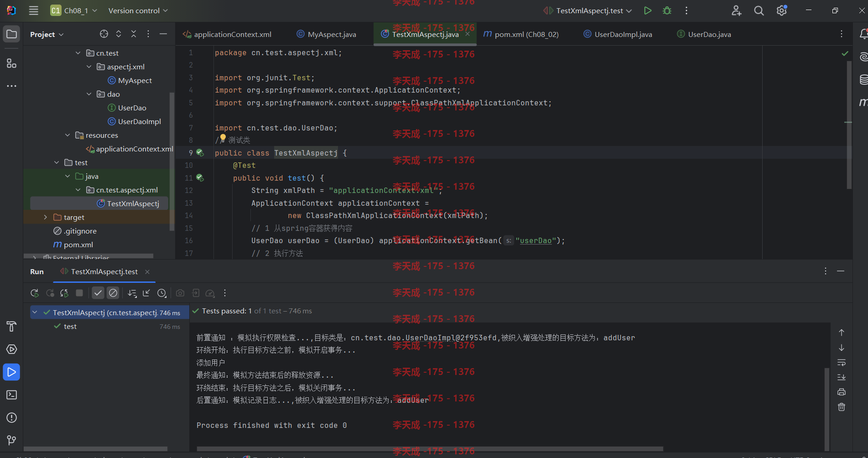Image resolution: width=868 pixels, height=458 pixels.
Task: Open the Build hammer tool window
Action: 12,327
